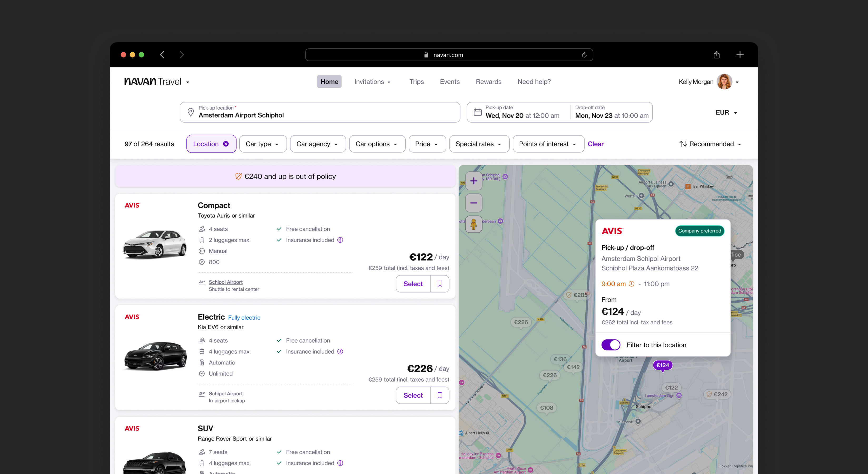Viewport: 868px width, 474px height.
Task: Select the €122 map price marker
Action: [x=671, y=387]
